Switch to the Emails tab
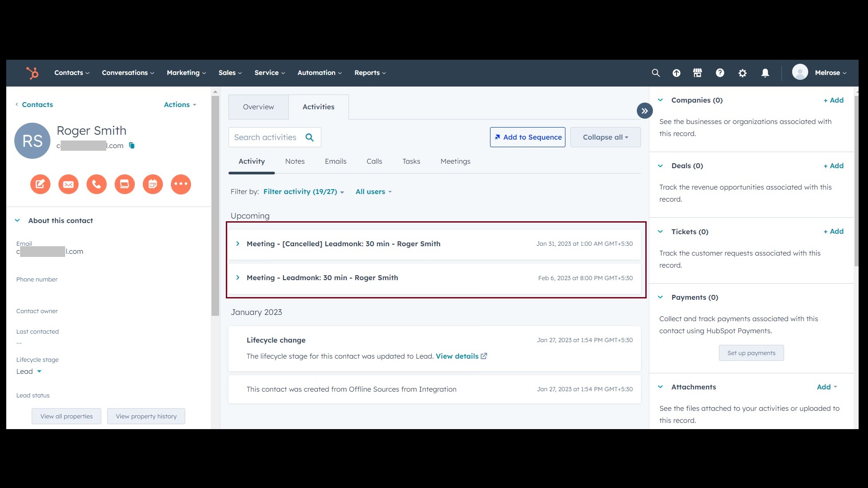This screenshot has width=868, height=488. point(336,161)
